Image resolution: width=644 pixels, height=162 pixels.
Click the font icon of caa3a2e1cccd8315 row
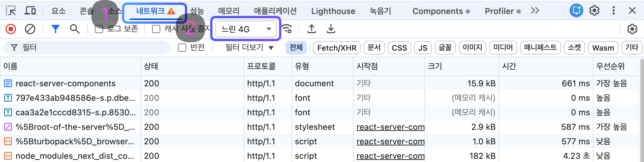point(8,113)
